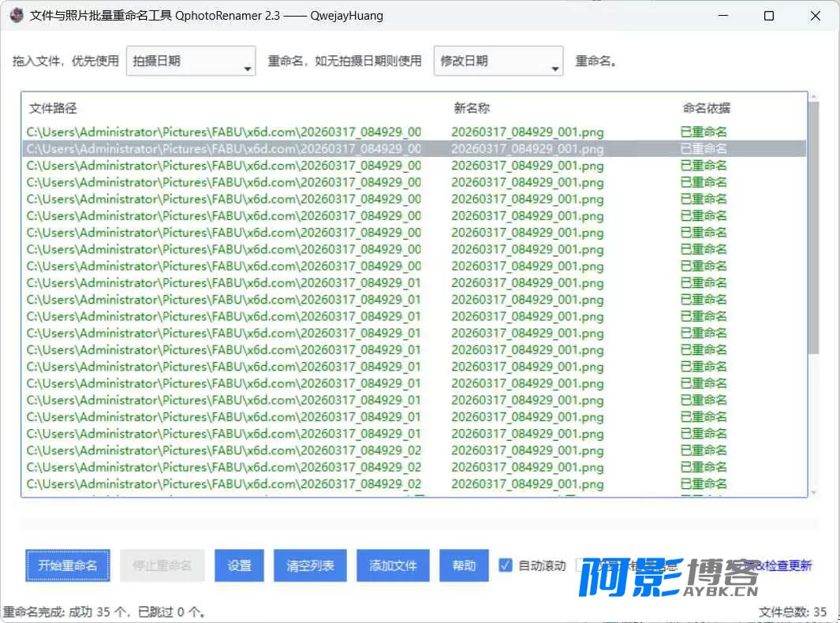
Task: Click the greyed-out 停止重命名 button
Action: pyautogui.click(x=162, y=565)
